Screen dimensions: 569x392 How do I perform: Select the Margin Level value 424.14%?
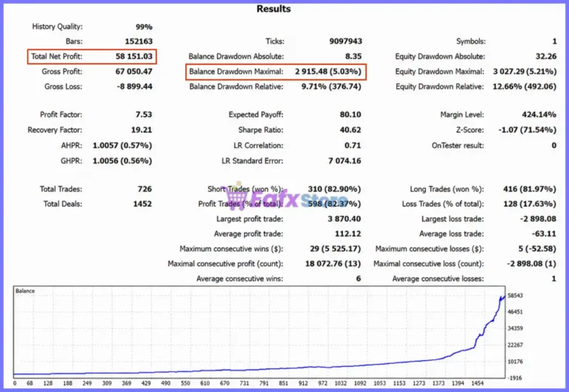click(539, 115)
